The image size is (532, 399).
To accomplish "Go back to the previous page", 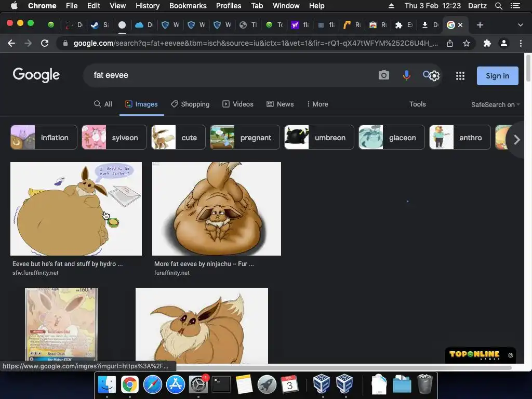I will 11,43.
